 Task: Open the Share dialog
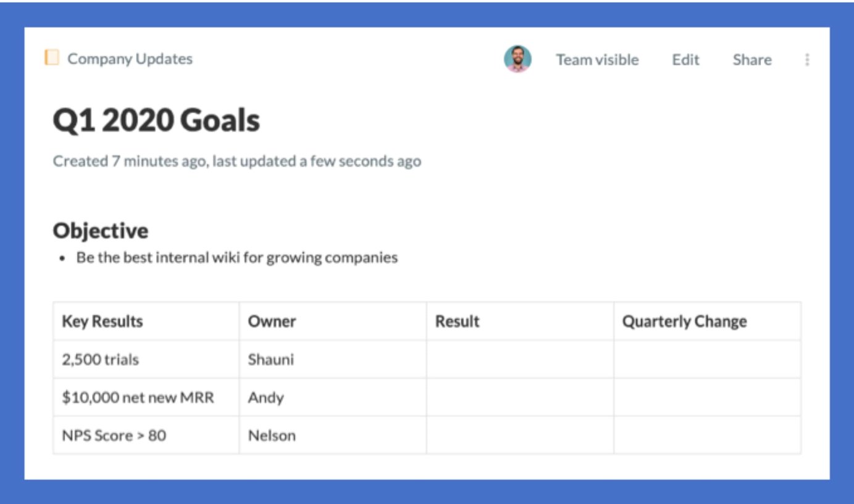point(752,60)
